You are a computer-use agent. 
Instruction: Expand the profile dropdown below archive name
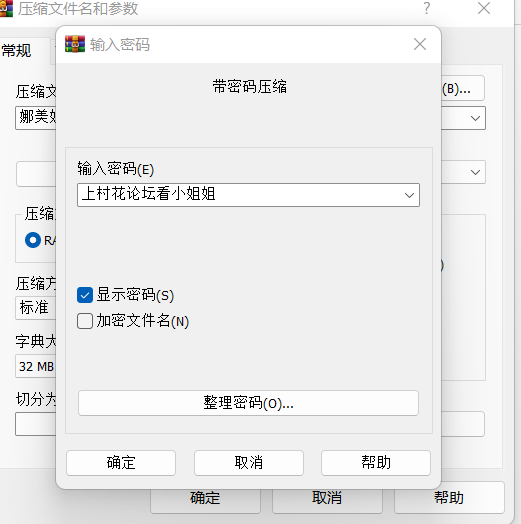coord(475,172)
